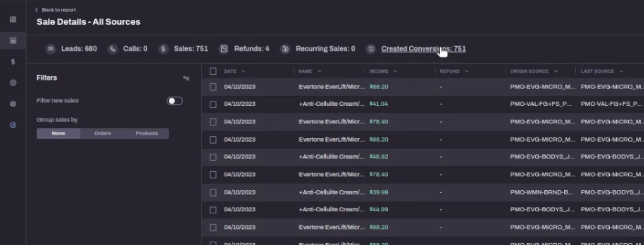644x245 pixels.
Task: Open the Last Source column sort arrow
Action: click(621, 71)
